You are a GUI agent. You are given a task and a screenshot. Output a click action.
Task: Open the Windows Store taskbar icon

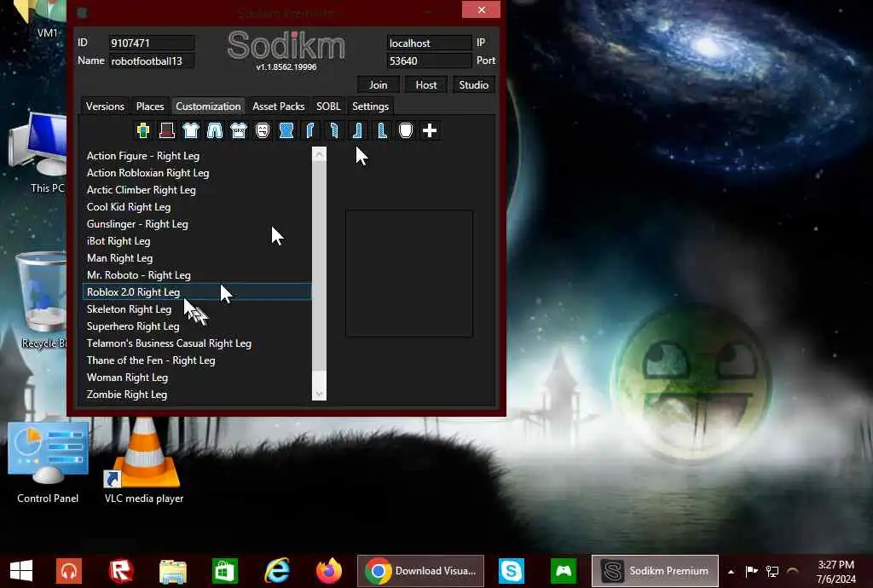coord(225,571)
